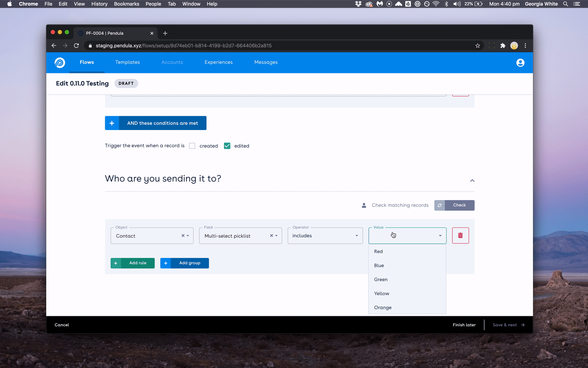Click the Bluetooth menu bar icon
The height and width of the screenshot is (368, 588).
446,4
